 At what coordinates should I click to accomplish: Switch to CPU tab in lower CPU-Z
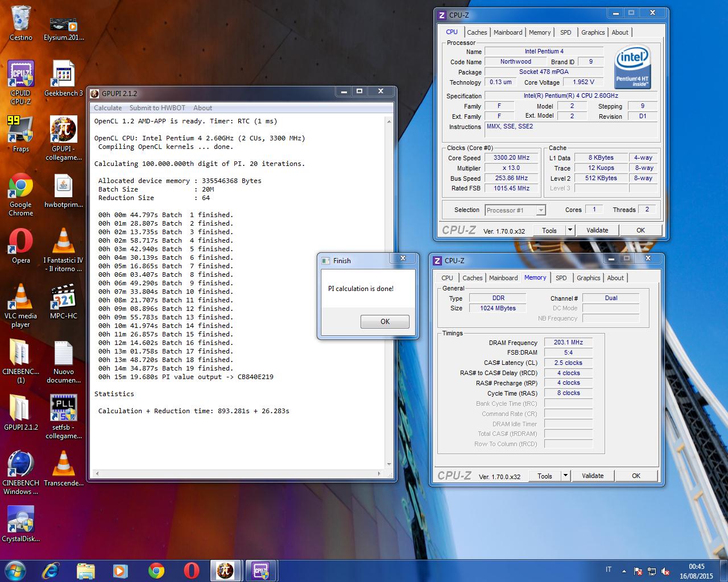447,278
